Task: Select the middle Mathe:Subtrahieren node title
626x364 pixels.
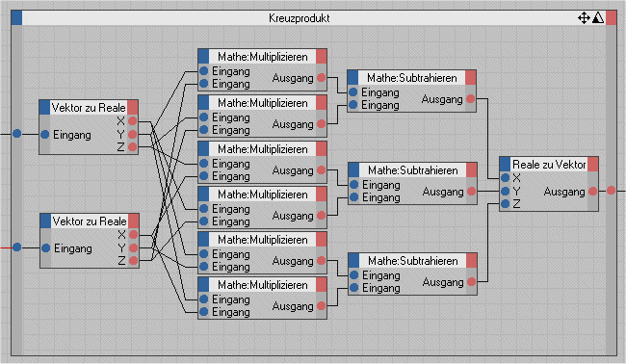Action: [412, 170]
